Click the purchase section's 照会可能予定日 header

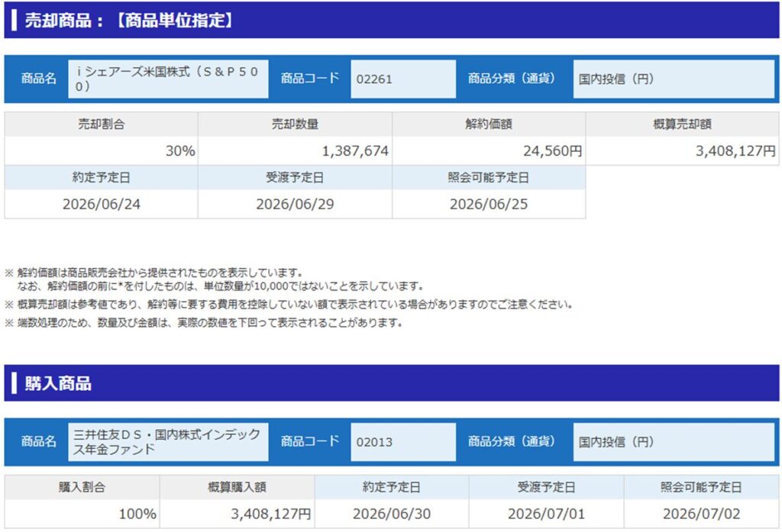tap(701, 487)
